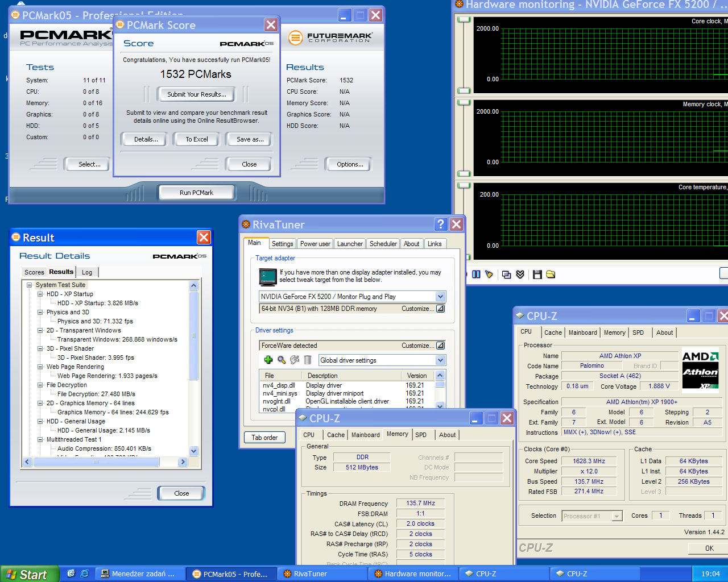This screenshot has width=728, height=582.
Task: Launch Internet Explorer from quick launch
Action: (84, 573)
